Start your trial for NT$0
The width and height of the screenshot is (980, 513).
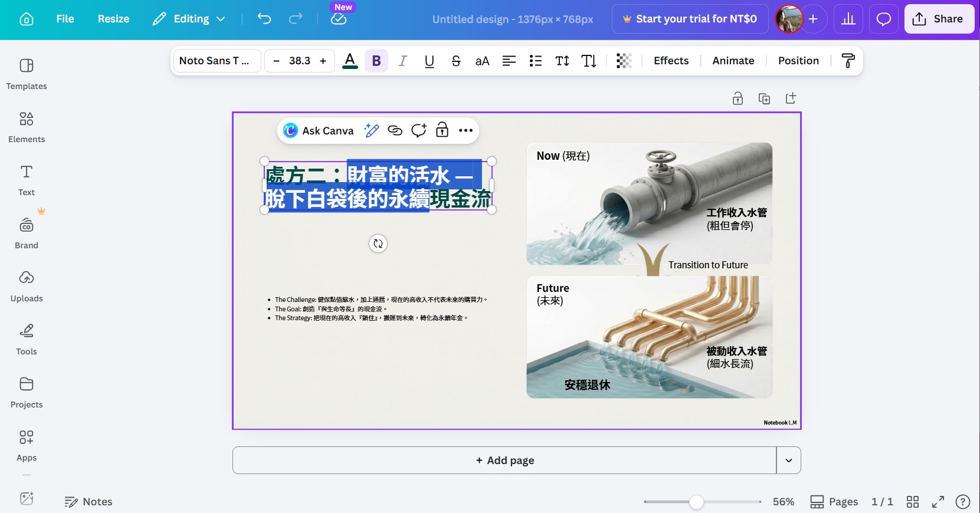click(x=690, y=19)
